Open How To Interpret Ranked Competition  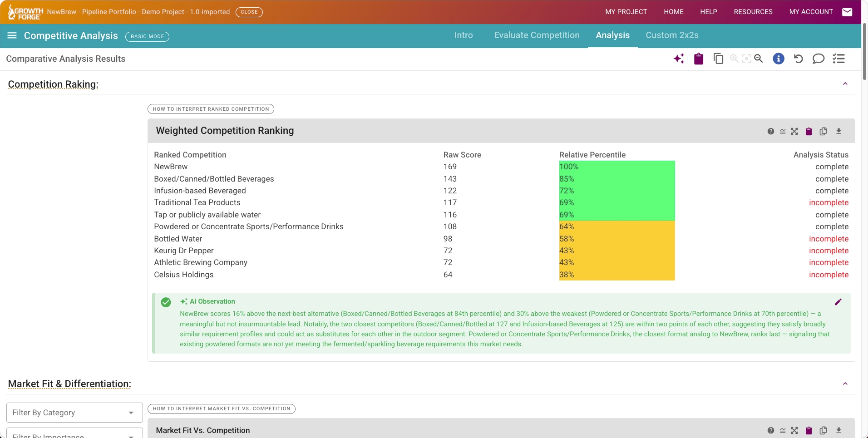(x=211, y=109)
